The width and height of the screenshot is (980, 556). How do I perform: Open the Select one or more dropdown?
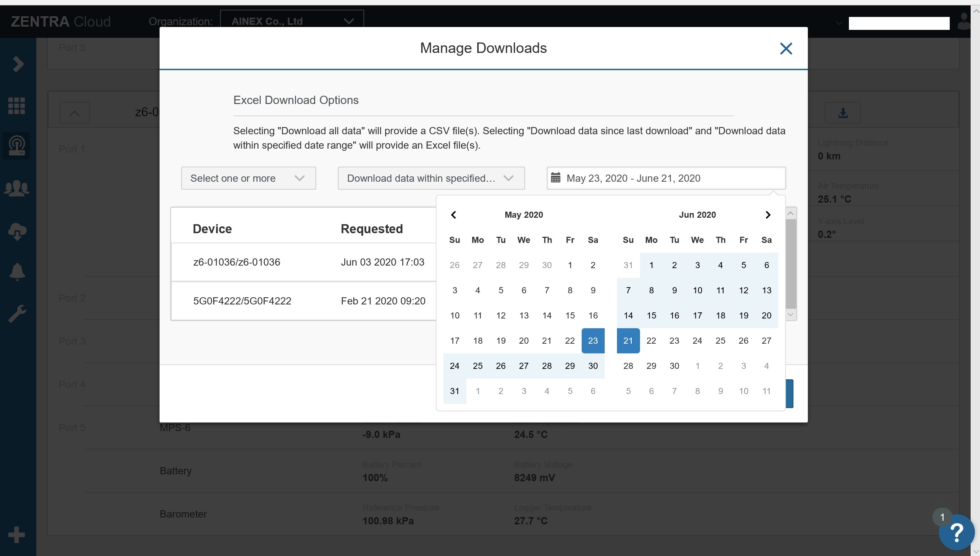coord(249,178)
